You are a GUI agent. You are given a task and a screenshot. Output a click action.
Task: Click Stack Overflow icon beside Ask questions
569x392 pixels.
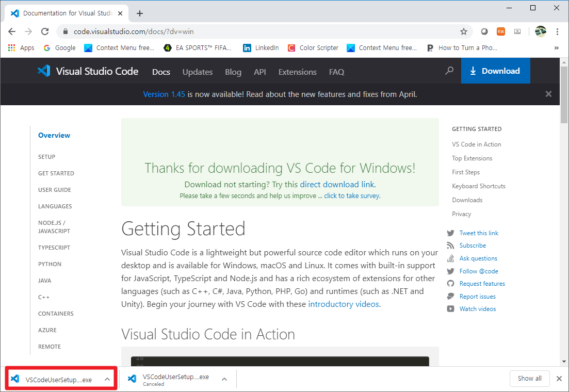(x=451, y=258)
